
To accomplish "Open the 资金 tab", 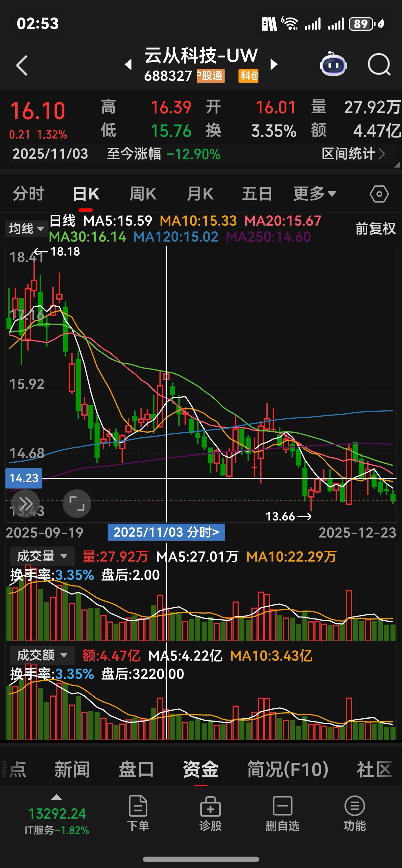I will pos(200,769).
